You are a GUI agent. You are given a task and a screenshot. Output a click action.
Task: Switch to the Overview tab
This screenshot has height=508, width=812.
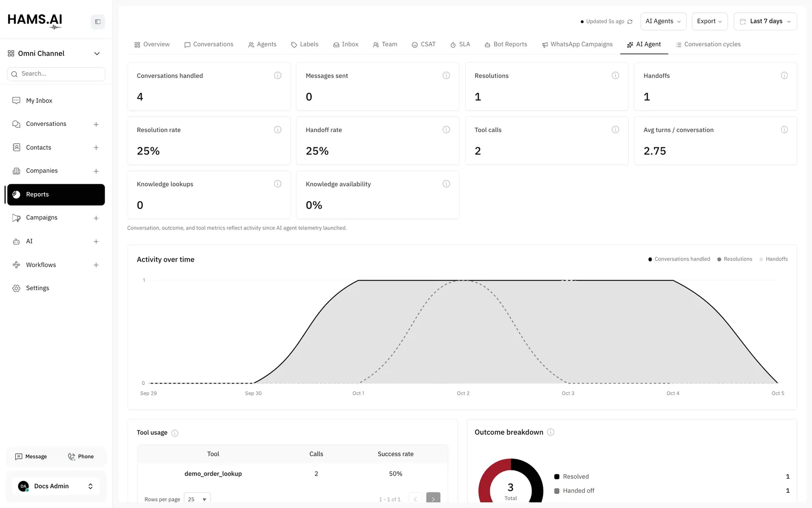[x=152, y=45]
